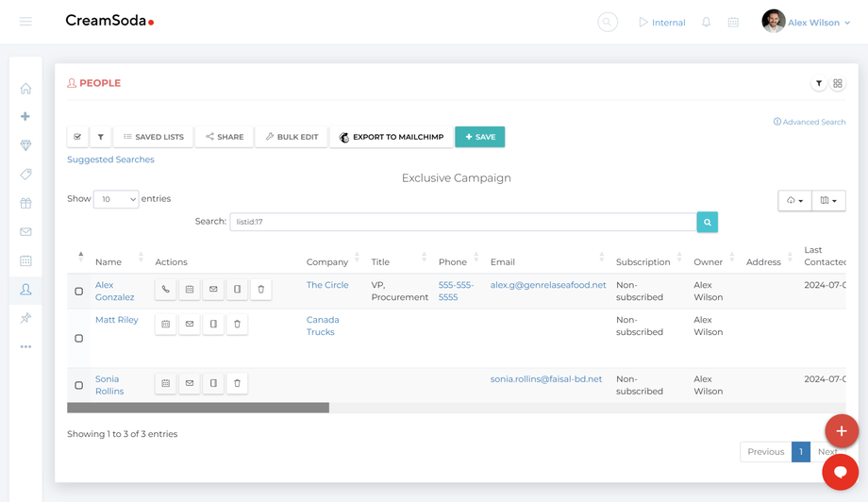Open the Saved Lists menu
Image resolution: width=868 pixels, height=502 pixels.
click(154, 137)
